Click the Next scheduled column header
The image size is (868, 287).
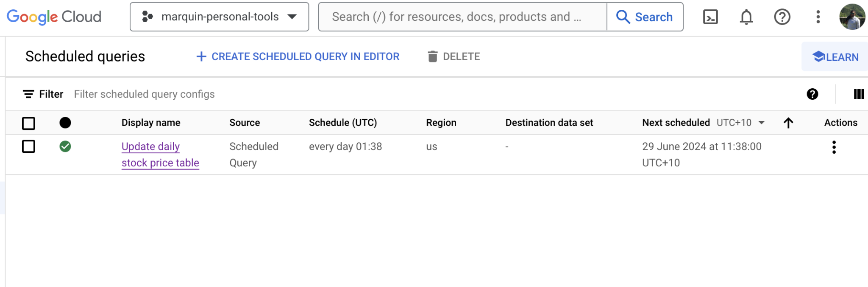tap(676, 123)
